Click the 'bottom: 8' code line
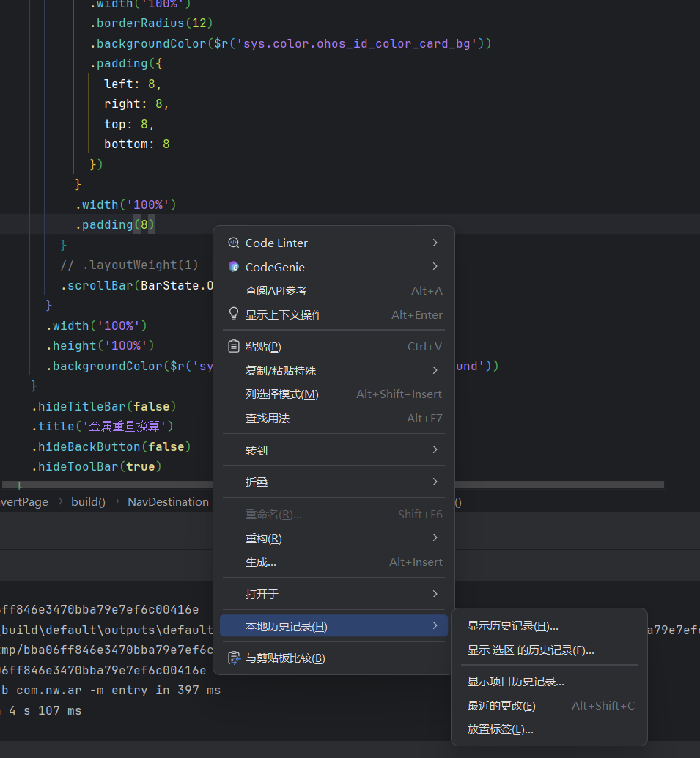The width and height of the screenshot is (700, 758). [137, 144]
